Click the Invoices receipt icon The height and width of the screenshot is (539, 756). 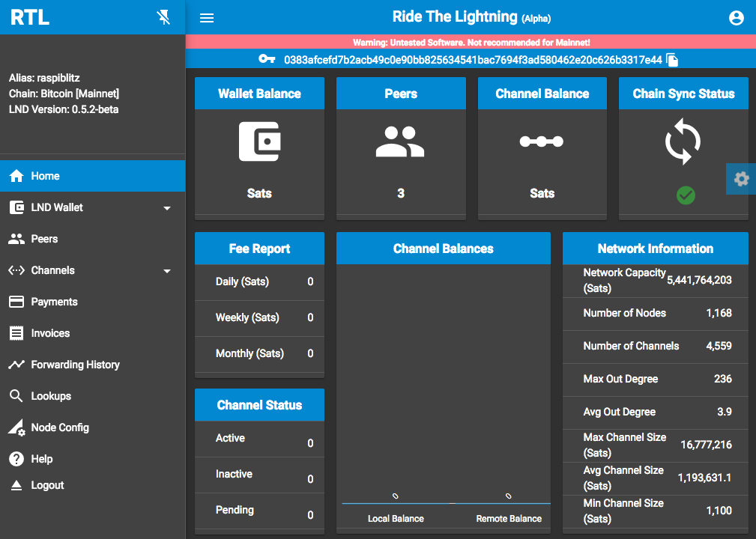(x=16, y=333)
